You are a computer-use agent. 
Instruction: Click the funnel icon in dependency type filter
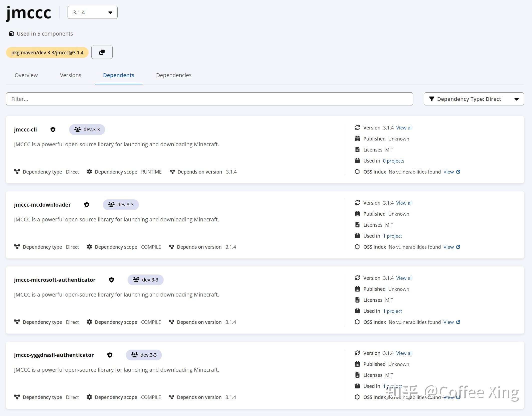pyautogui.click(x=432, y=99)
